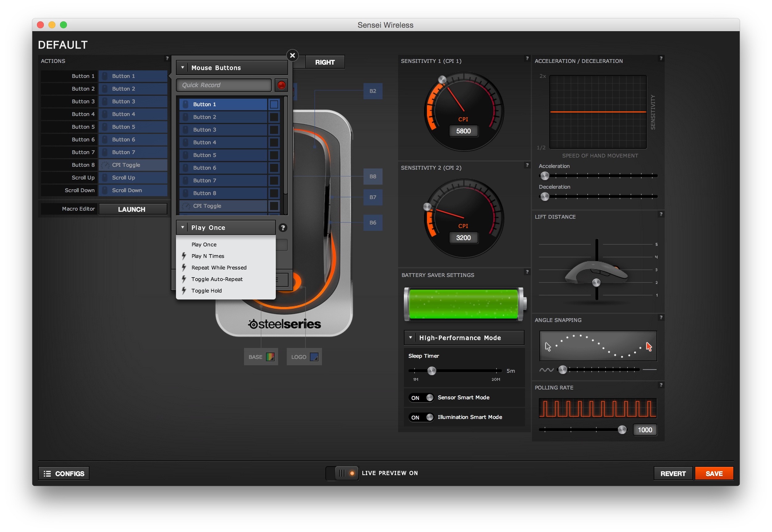Click the acceleration curve graph
The width and height of the screenshot is (772, 532).
click(x=598, y=112)
